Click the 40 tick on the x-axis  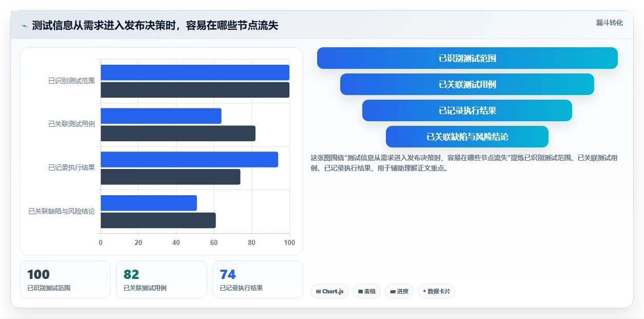click(176, 242)
